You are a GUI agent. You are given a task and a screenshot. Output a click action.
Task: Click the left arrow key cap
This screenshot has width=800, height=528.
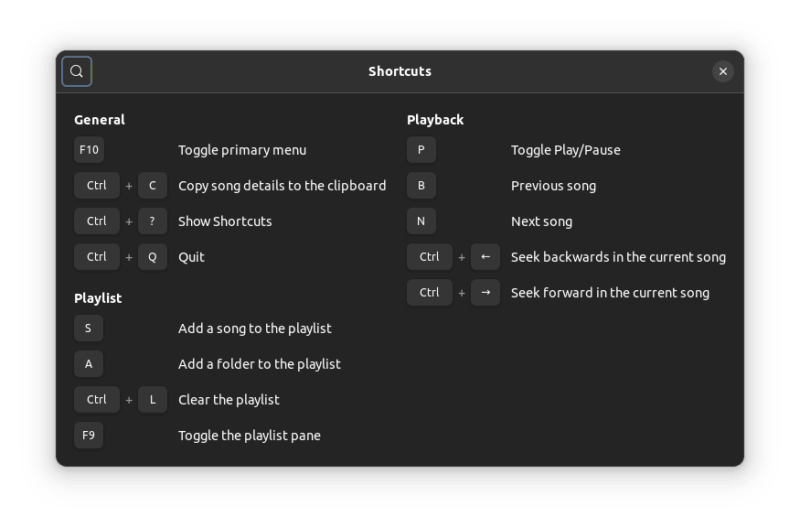(x=485, y=257)
